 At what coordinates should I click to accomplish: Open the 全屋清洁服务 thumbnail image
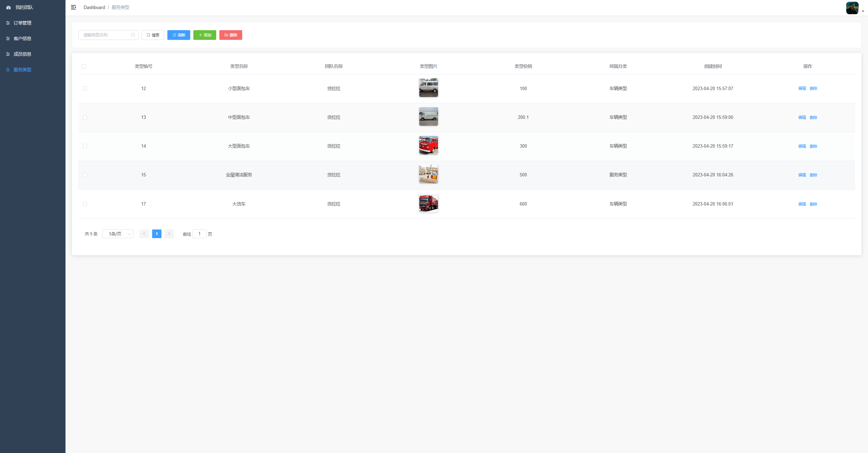pos(429,174)
